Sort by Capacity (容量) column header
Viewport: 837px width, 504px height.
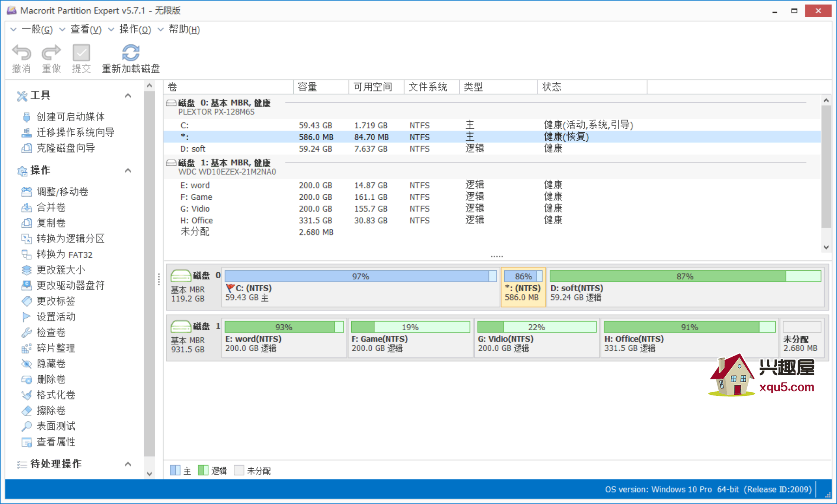tap(321, 87)
